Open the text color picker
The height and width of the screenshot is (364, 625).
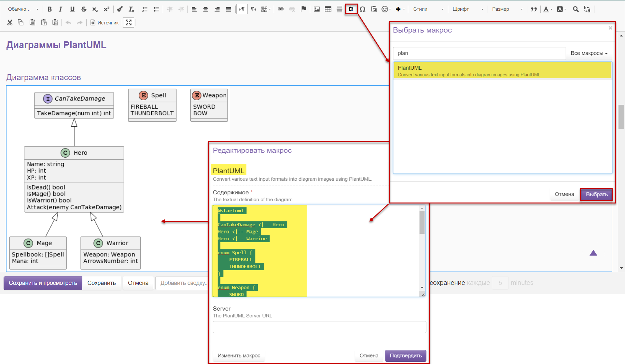[548, 9]
